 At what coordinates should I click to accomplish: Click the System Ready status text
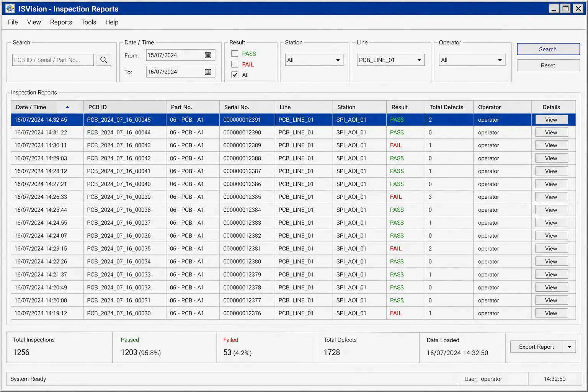pyautogui.click(x=28, y=379)
